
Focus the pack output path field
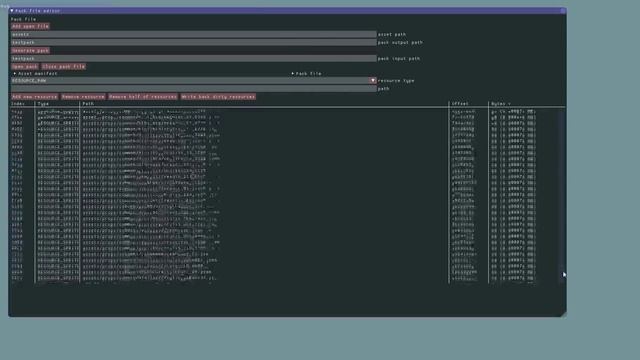[193, 42]
